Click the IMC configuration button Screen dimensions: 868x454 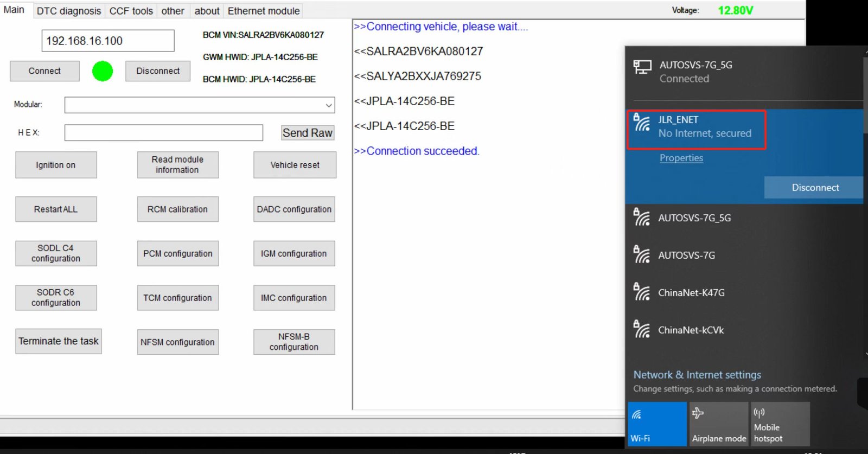point(294,298)
